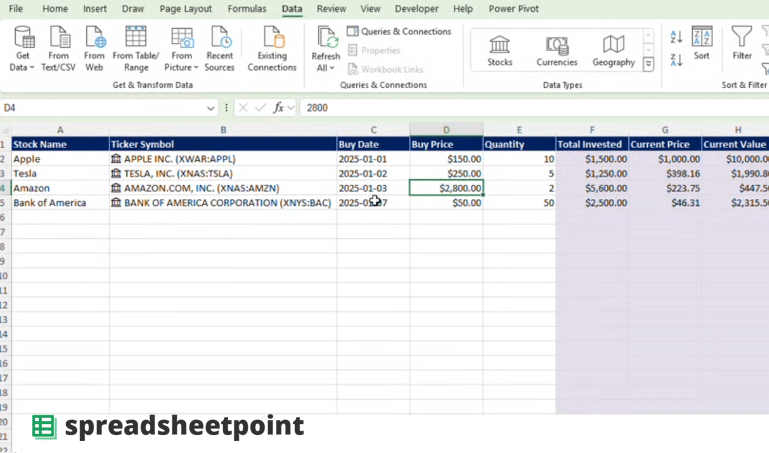Toggle the Filter button
This screenshot has height=453, width=769.
coord(742,43)
